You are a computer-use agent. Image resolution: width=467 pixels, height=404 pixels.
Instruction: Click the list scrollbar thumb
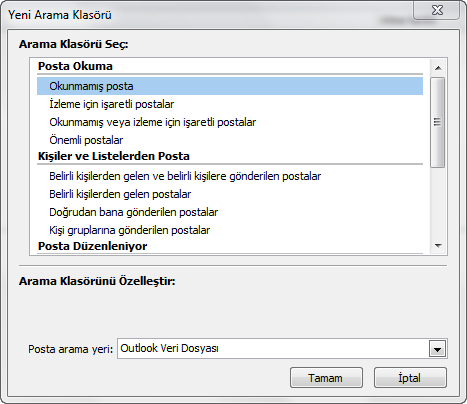(x=438, y=122)
